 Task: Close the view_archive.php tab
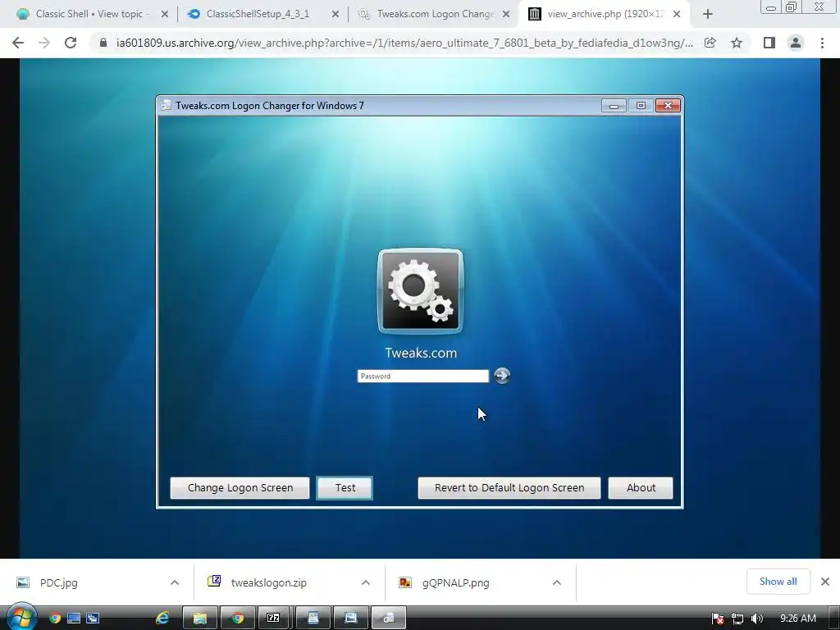(x=677, y=15)
